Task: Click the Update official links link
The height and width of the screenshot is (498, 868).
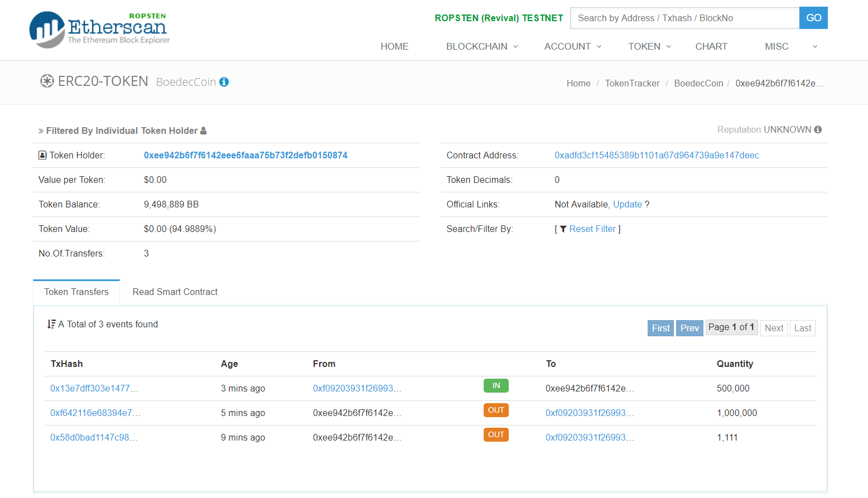Action: coord(627,205)
